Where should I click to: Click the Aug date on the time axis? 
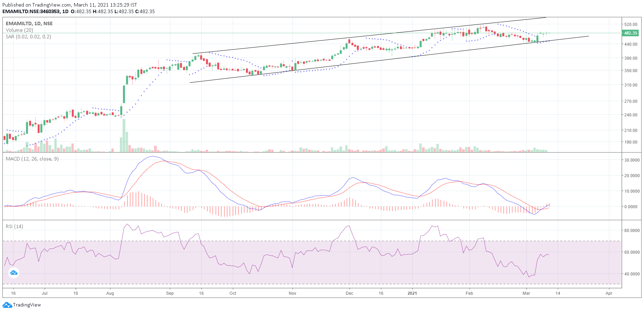[110, 293]
